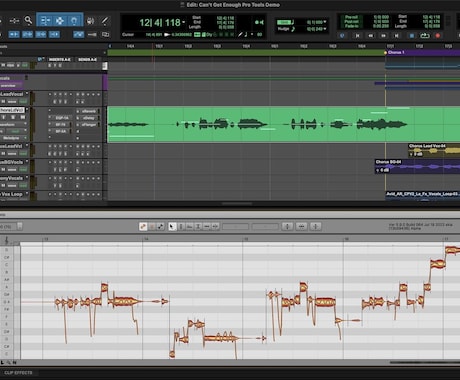Screen dimensions: 460x380
Task: Select the Scrubber speaker tool
Action: pos(90,21)
